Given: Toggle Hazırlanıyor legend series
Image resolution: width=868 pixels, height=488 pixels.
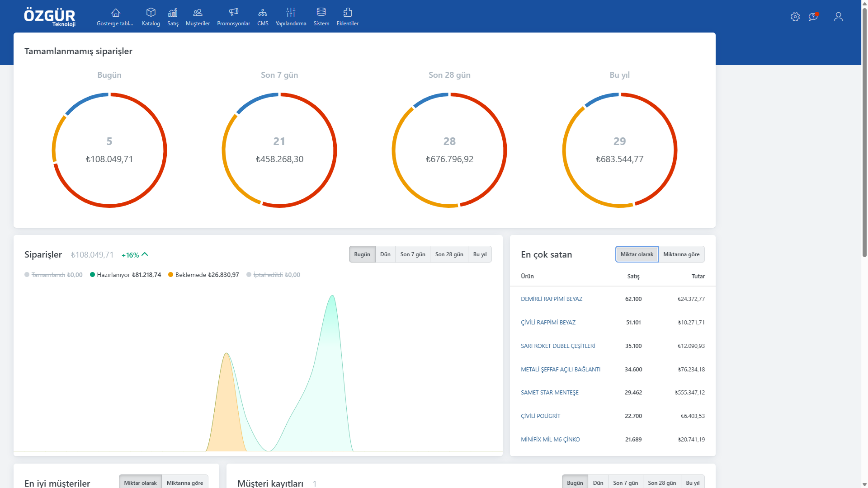Looking at the screenshot, I should (125, 275).
